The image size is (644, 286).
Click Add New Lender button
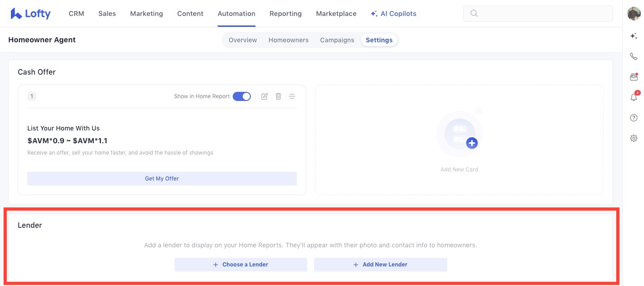[x=380, y=265]
